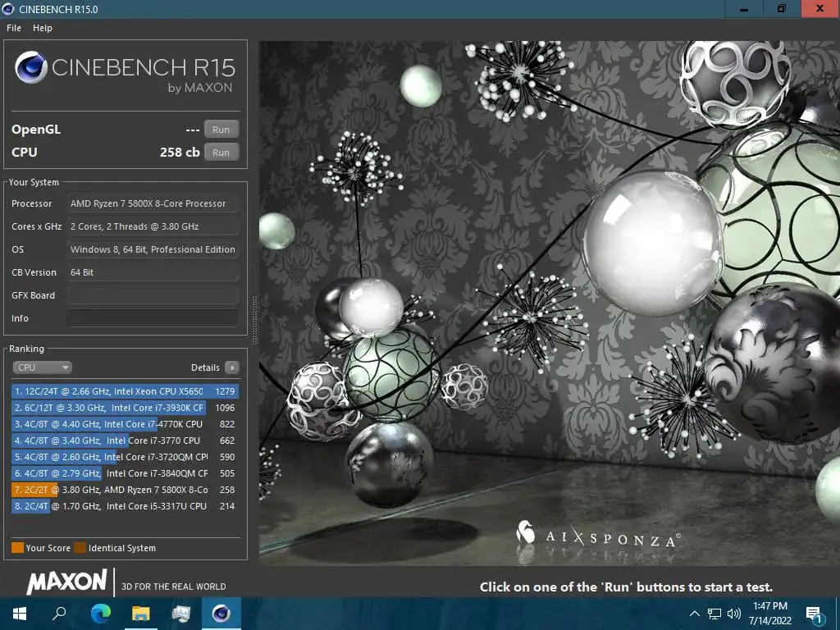The width and height of the screenshot is (840, 630).
Task: Run the CPU benchmark test
Action: click(221, 152)
